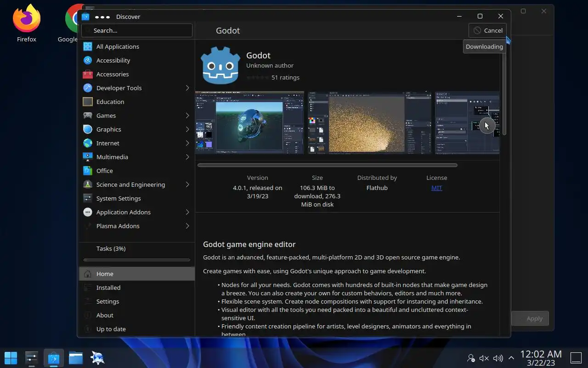Screen dimensions: 588x368
Task: Expand the Developer Tools submenu arrow
Action: click(x=187, y=88)
